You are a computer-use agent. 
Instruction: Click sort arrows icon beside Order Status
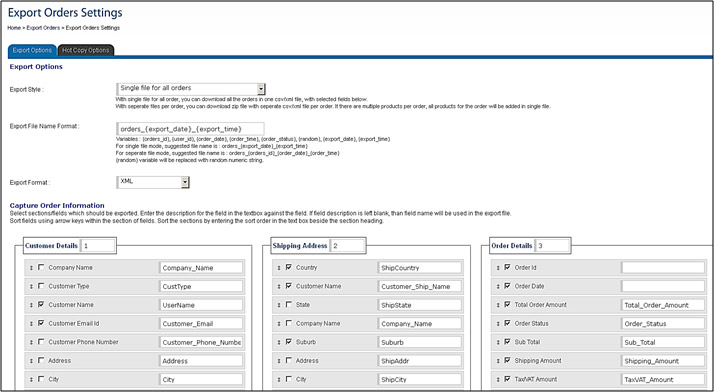[497, 324]
